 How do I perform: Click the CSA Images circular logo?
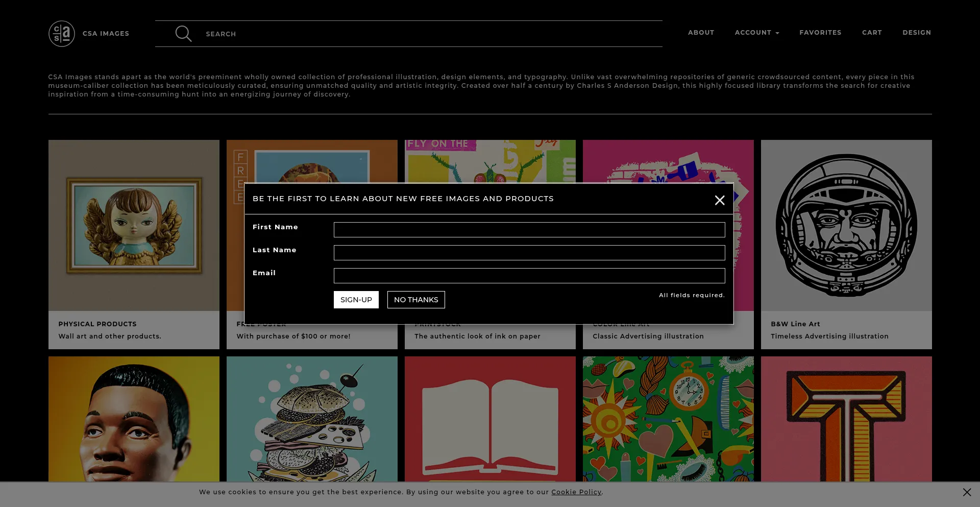click(x=62, y=34)
